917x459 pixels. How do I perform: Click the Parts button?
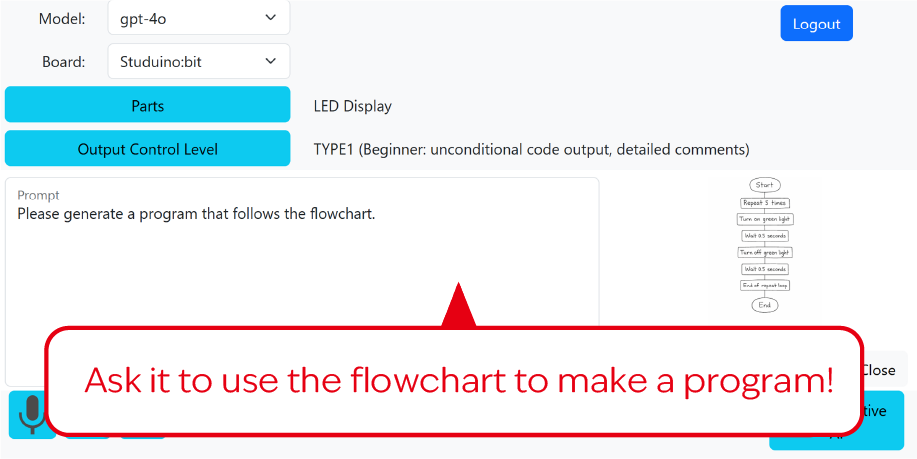coord(147,105)
